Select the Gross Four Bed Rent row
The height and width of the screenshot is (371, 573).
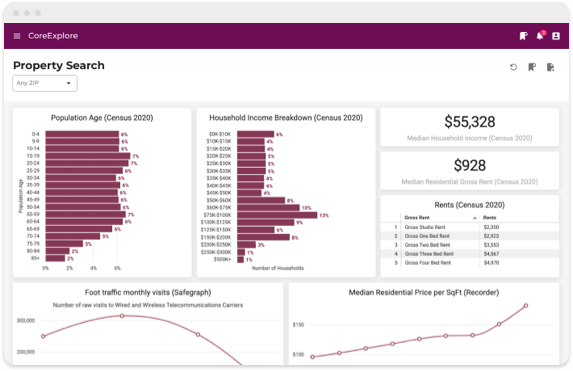click(470, 263)
